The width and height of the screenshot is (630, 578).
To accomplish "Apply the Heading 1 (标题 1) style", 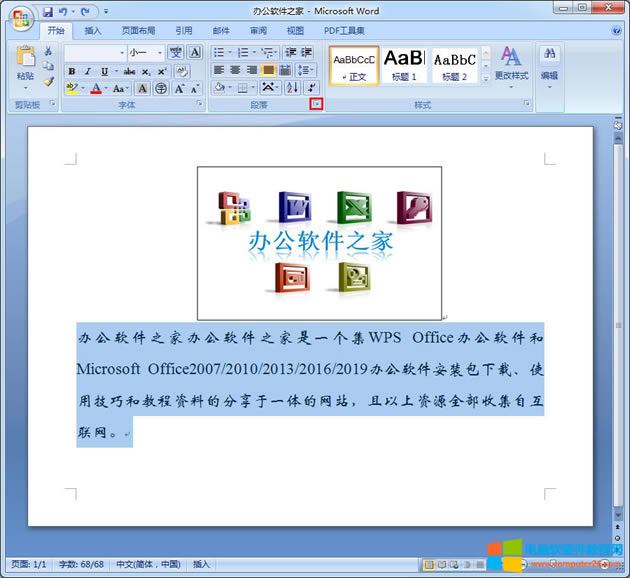I will pyautogui.click(x=404, y=65).
